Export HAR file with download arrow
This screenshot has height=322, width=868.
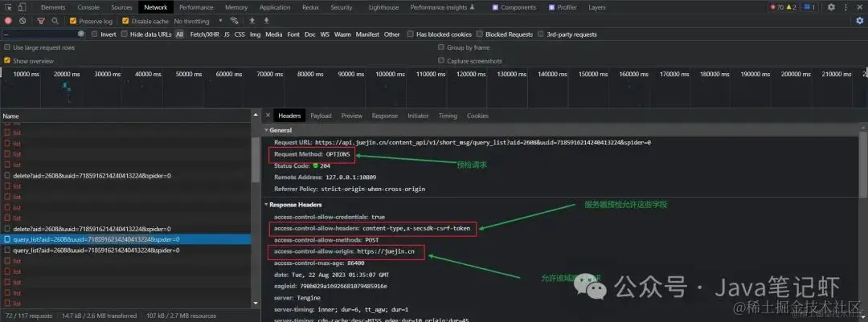coord(266,20)
